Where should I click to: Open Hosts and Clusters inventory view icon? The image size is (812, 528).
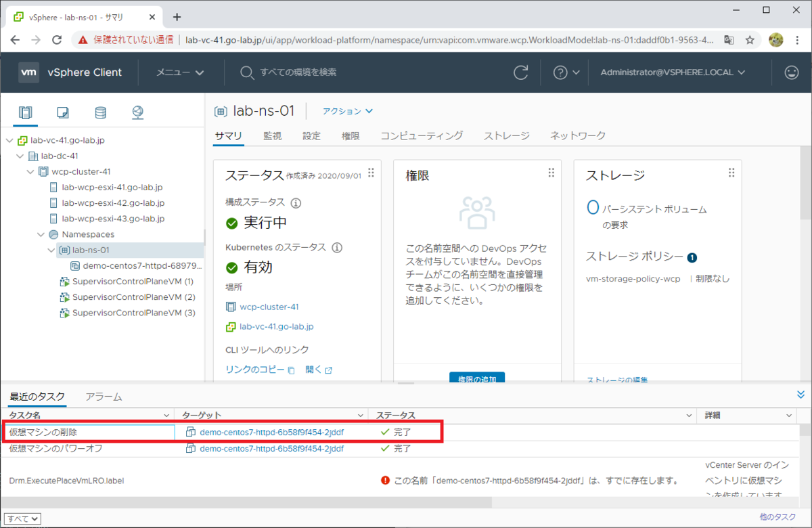[26, 112]
